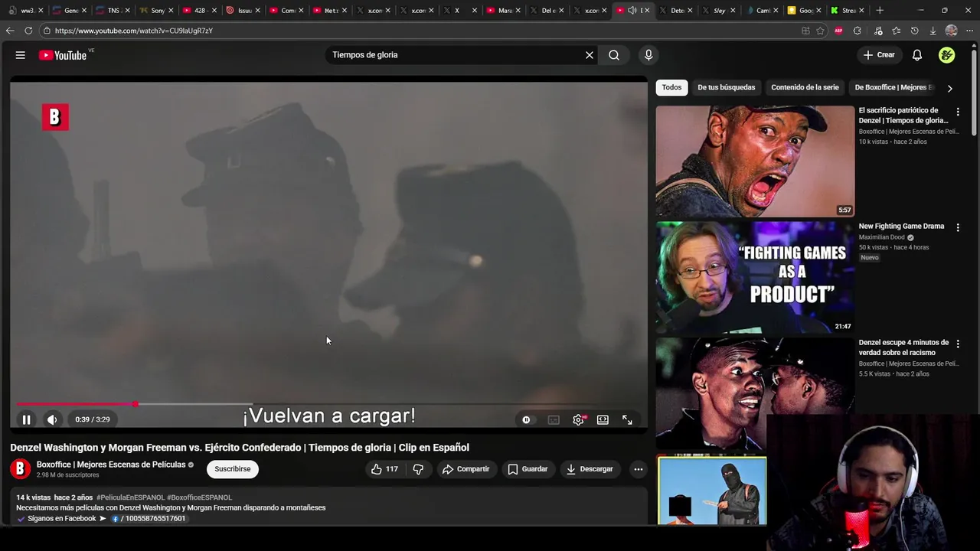The height and width of the screenshot is (551, 980).
Task: Open options menu for El sacrificio patriótico video
Action: (958, 112)
